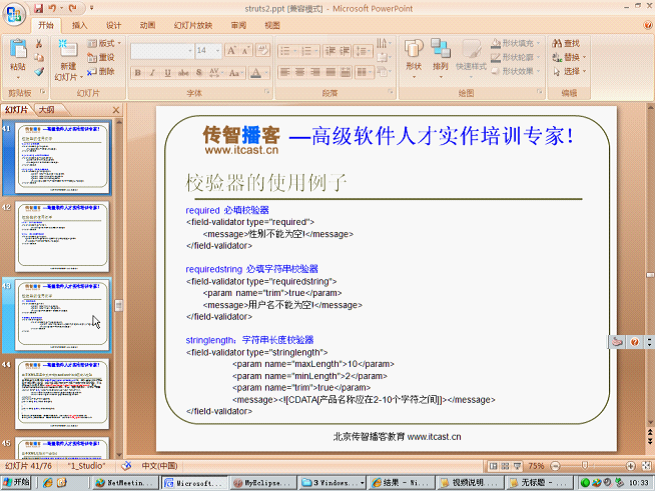Fit slide to current window
Viewport: 655px width, 491px height.
click(x=646, y=466)
